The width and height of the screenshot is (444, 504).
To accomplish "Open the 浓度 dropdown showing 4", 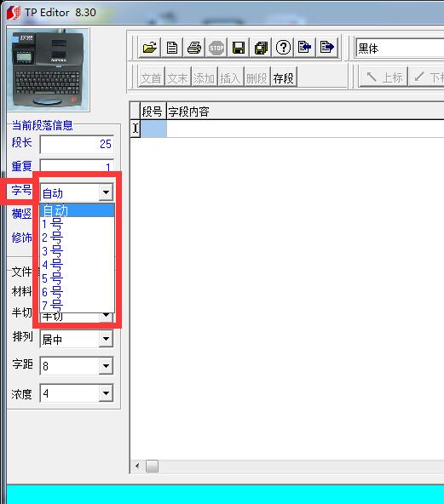I will pos(106,392).
